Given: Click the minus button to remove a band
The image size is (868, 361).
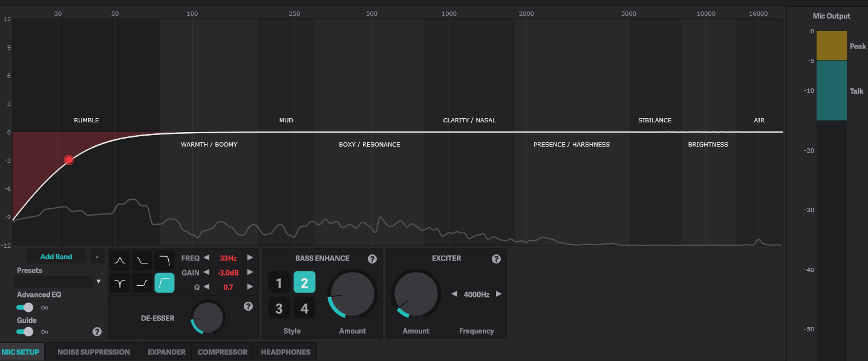Looking at the screenshot, I should [97, 256].
